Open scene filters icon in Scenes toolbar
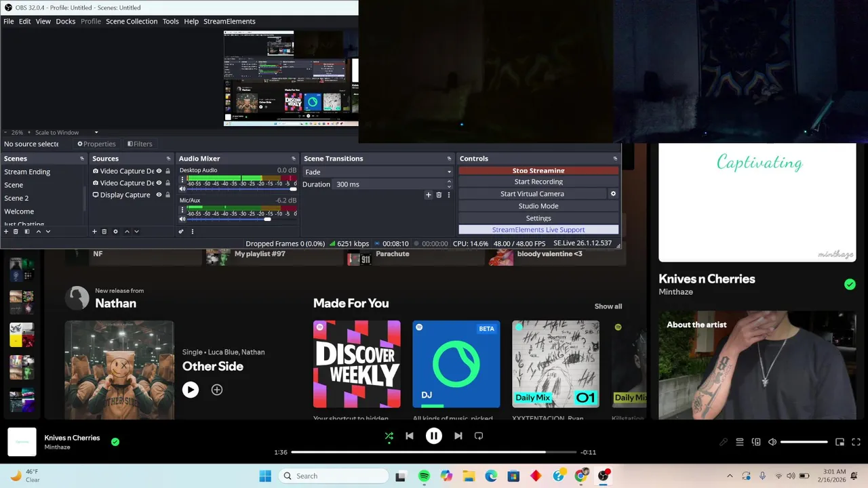 27,232
